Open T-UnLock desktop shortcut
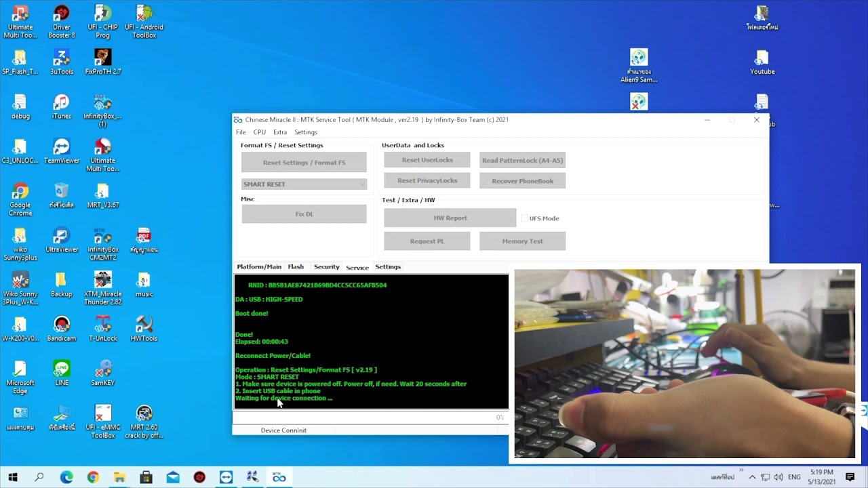868x488 pixels. point(103,329)
